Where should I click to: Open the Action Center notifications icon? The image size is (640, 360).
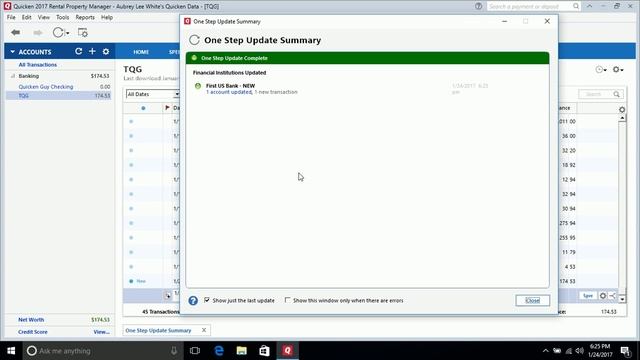625,351
